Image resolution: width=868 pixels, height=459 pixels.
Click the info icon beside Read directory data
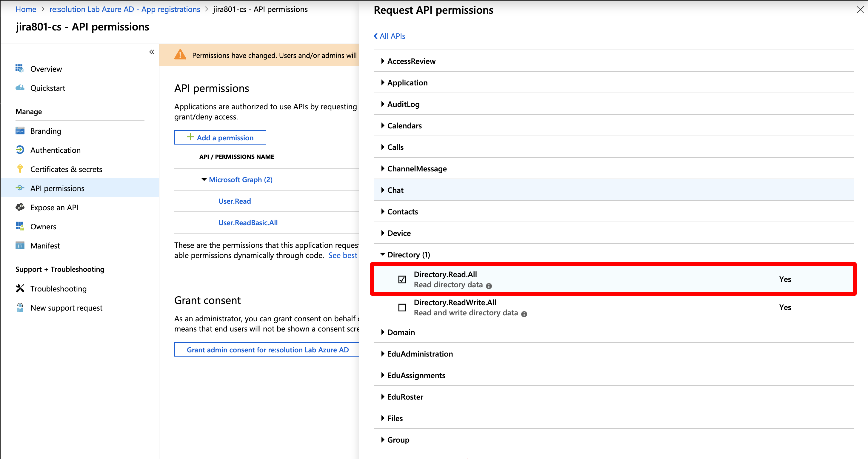pyautogui.click(x=489, y=286)
